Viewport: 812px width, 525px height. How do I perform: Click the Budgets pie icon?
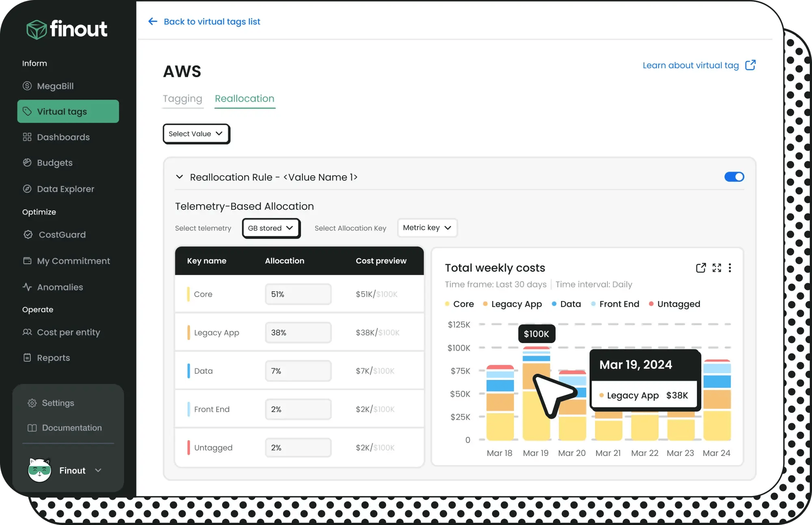pyautogui.click(x=27, y=163)
